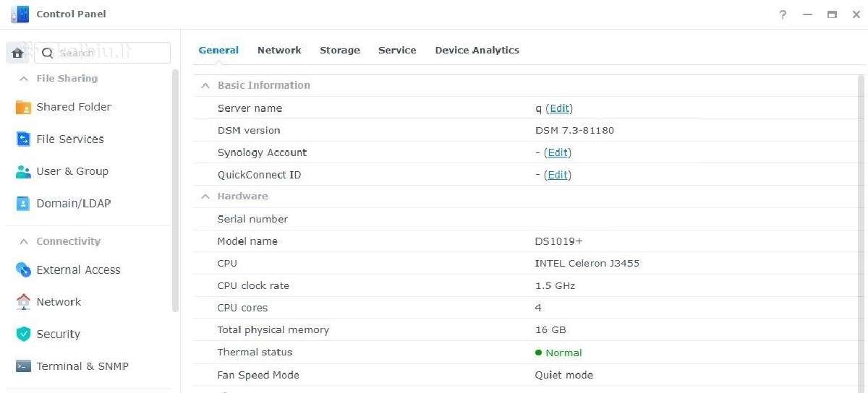Open Network house icon in sidebar
Image resolution: width=868 pixels, height=393 pixels.
[23, 302]
